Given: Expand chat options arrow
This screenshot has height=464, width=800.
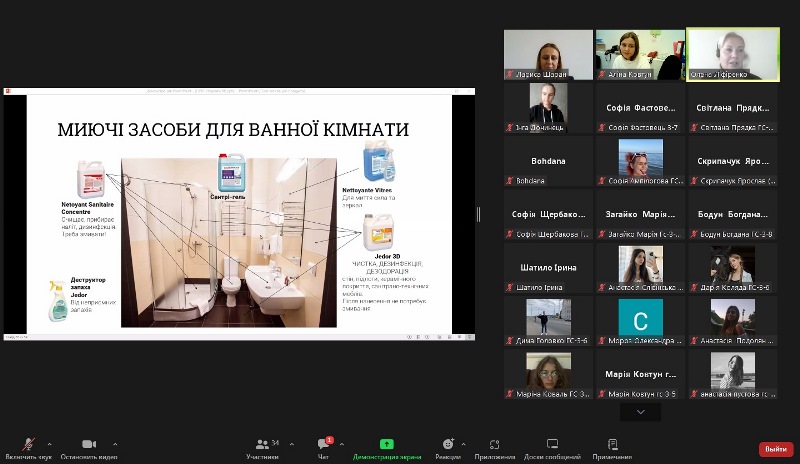Looking at the screenshot, I should [x=341, y=444].
